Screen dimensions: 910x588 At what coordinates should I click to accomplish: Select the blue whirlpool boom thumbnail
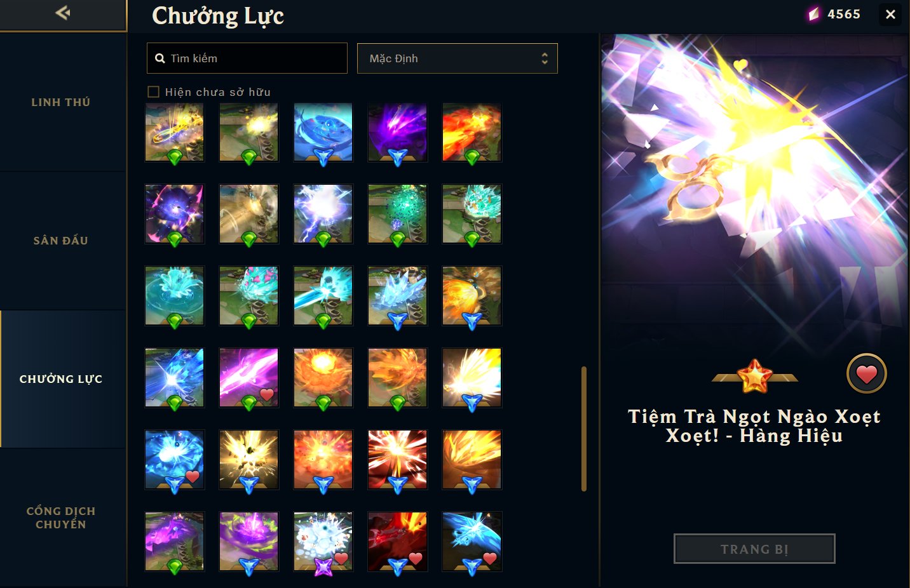[x=323, y=133]
